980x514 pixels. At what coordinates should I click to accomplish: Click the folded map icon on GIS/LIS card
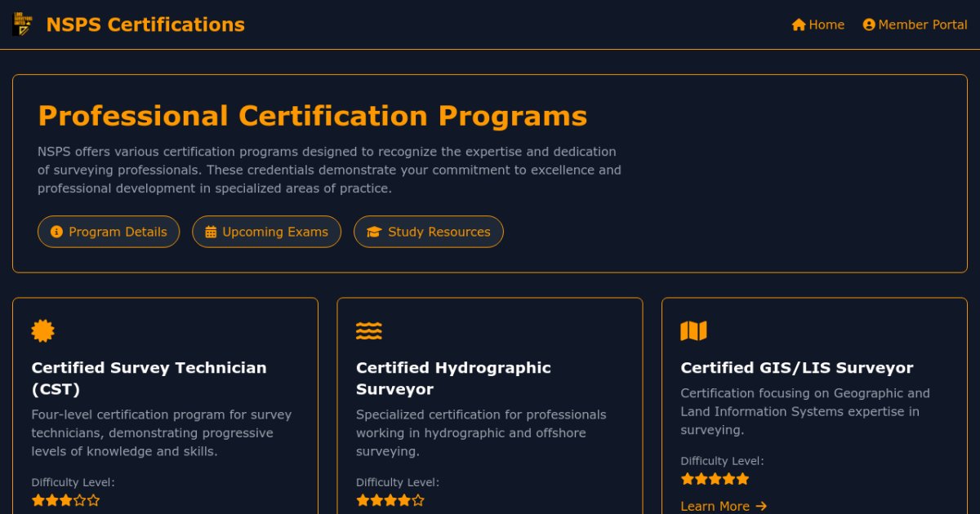pos(693,330)
